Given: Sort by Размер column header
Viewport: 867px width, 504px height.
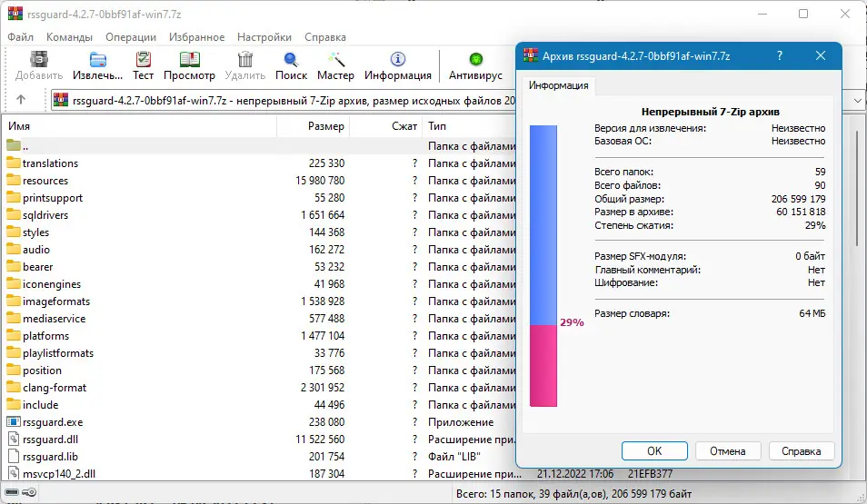Looking at the screenshot, I should (x=313, y=126).
